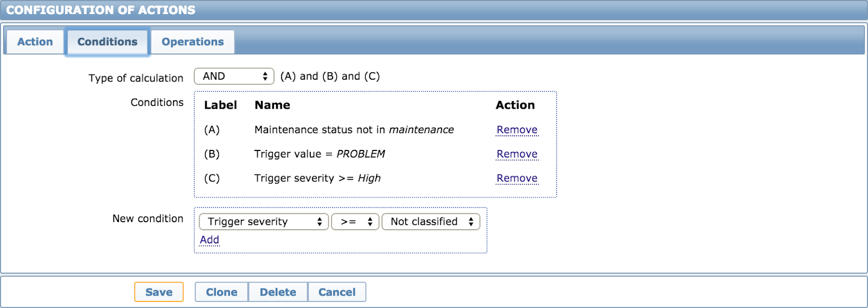Screen dimensions: 868x308
Task: Remove the Trigger severity High condition (C)
Action: click(517, 178)
